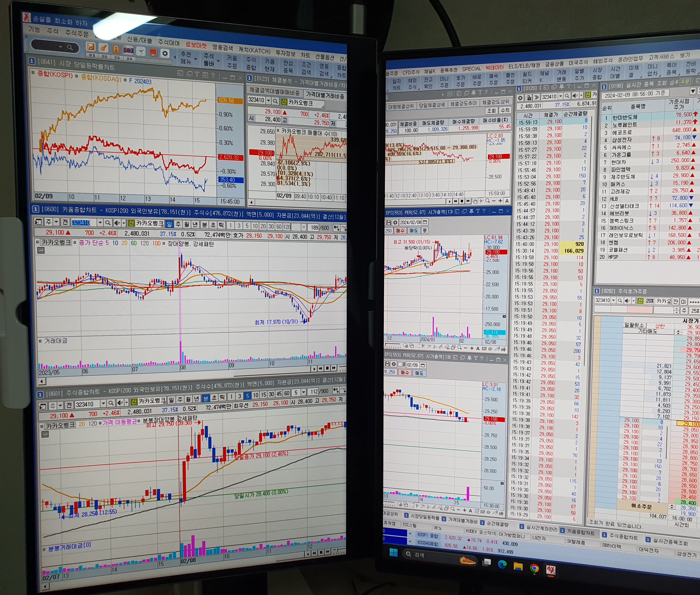Click the help question mark in 0641 chart window
The width and height of the screenshot is (700, 595).
tap(213, 76)
